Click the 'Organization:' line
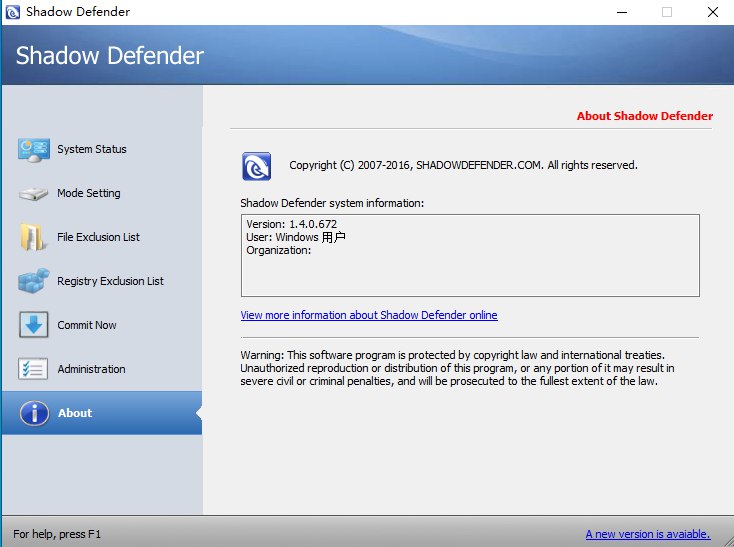The width and height of the screenshot is (734, 547). [x=279, y=250]
